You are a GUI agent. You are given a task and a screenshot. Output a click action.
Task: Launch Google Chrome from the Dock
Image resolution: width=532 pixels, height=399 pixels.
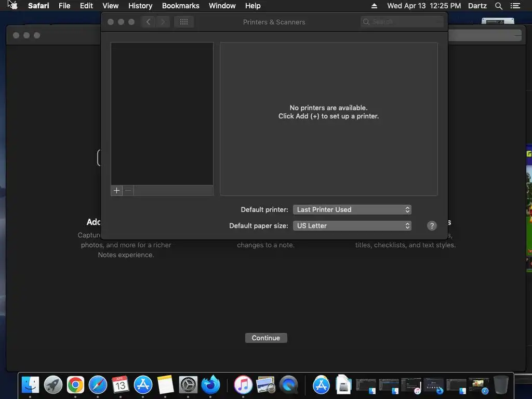(75, 385)
